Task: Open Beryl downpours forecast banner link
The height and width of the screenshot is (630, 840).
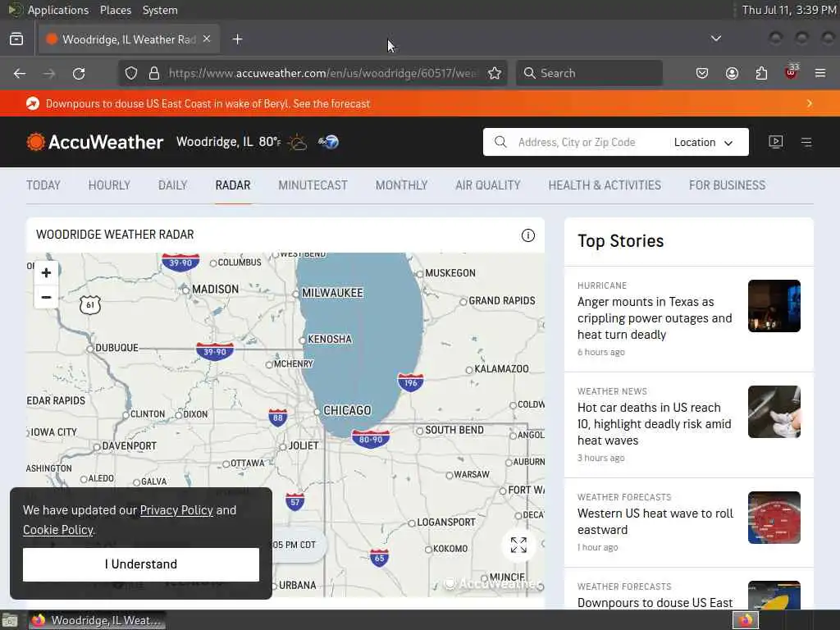Action: click(x=208, y=104)
